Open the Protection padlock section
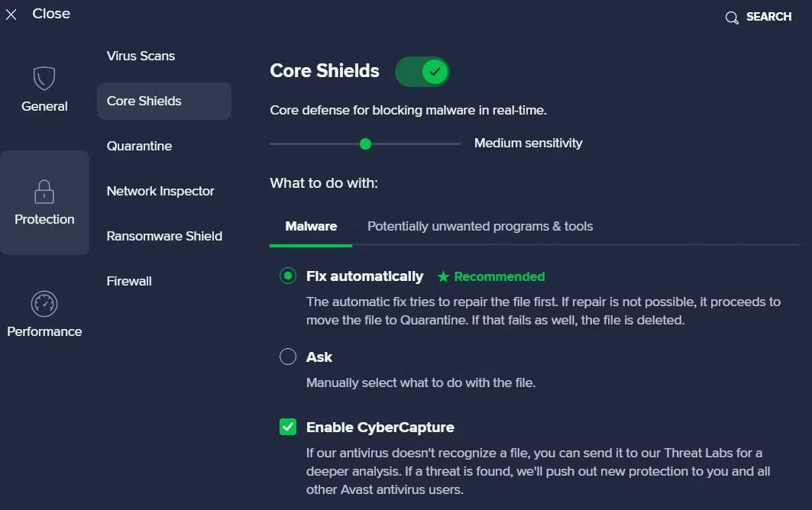 (x=44, y=191)
